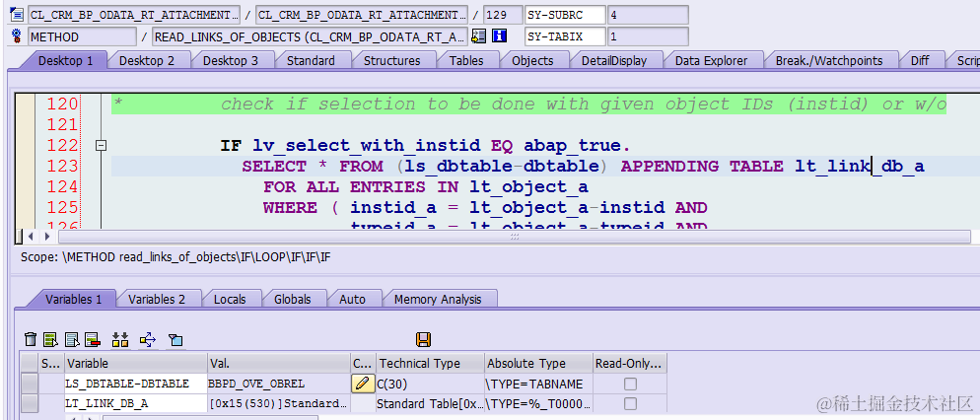Screen dimensions: 980x420
Task: Switch to Desktop 3 tab
Action: pos(231,60)
